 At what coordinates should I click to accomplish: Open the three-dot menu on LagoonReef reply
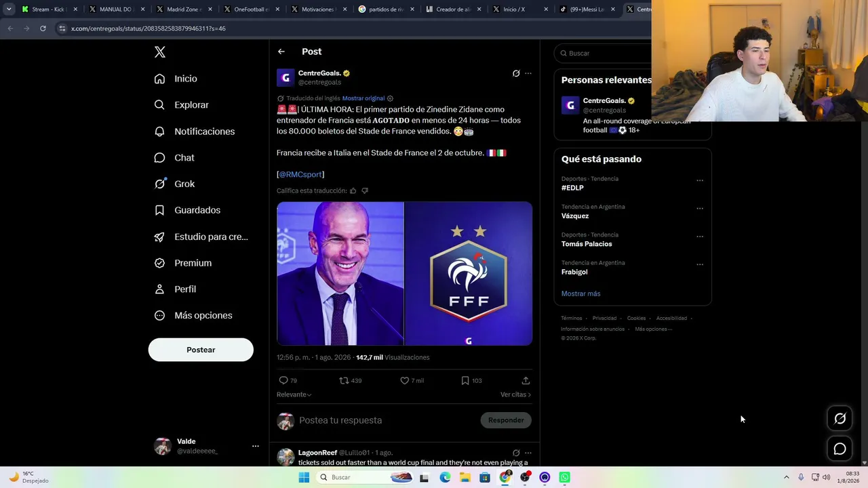[528, 453]
